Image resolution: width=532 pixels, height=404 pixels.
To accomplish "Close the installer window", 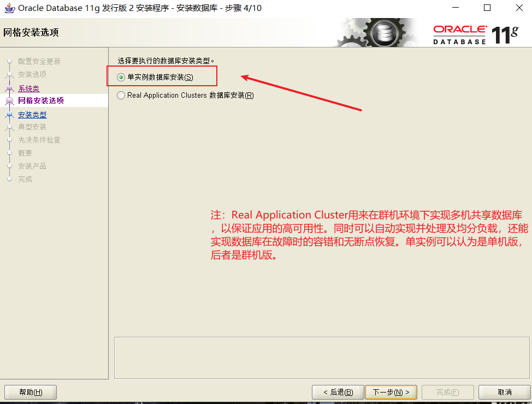I will click(x=519, y=8).
